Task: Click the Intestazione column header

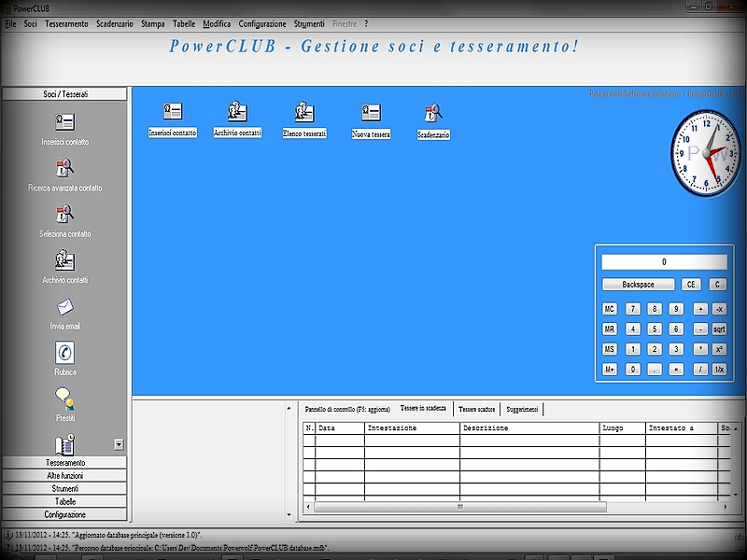Action: (x=412, y=428)
